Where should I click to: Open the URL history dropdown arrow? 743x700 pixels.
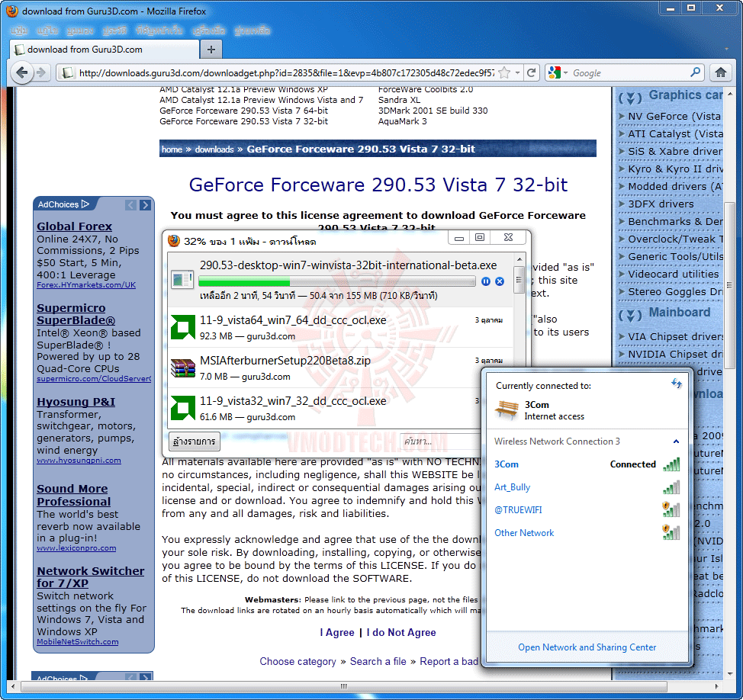click(517, 72)
